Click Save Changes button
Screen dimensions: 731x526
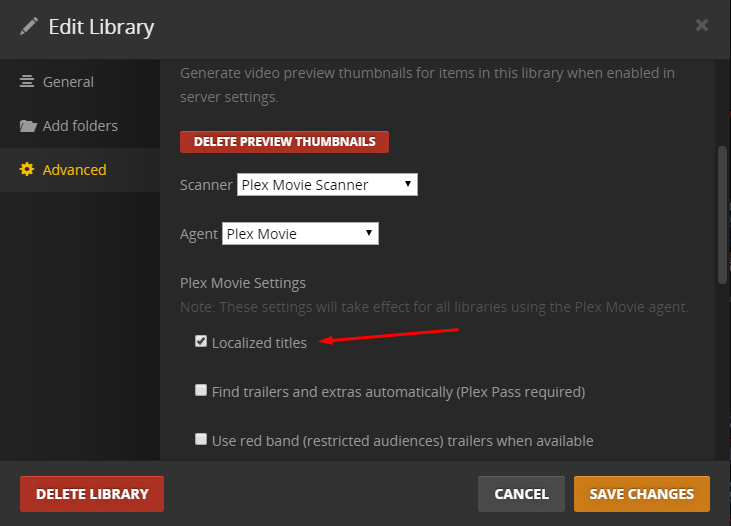(x=641, y=494)
